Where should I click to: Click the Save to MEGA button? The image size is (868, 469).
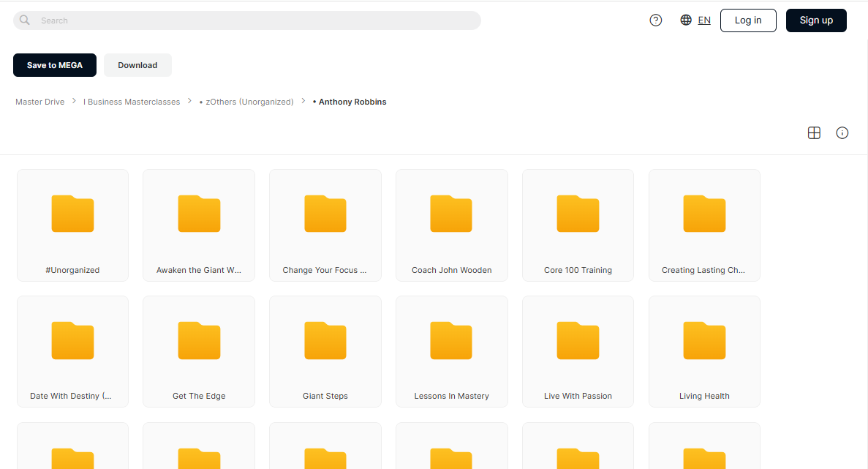[55, 65]
